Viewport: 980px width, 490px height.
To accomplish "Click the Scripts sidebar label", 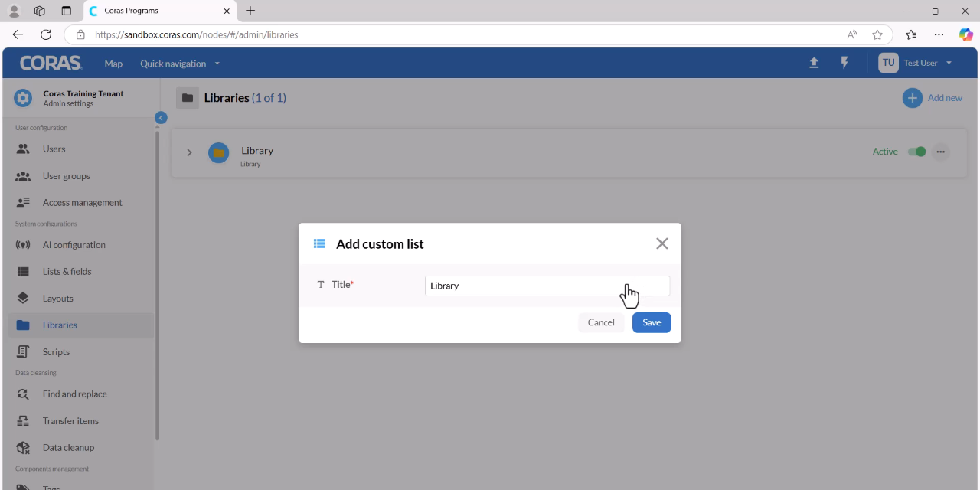I will [x=56, y=352].
